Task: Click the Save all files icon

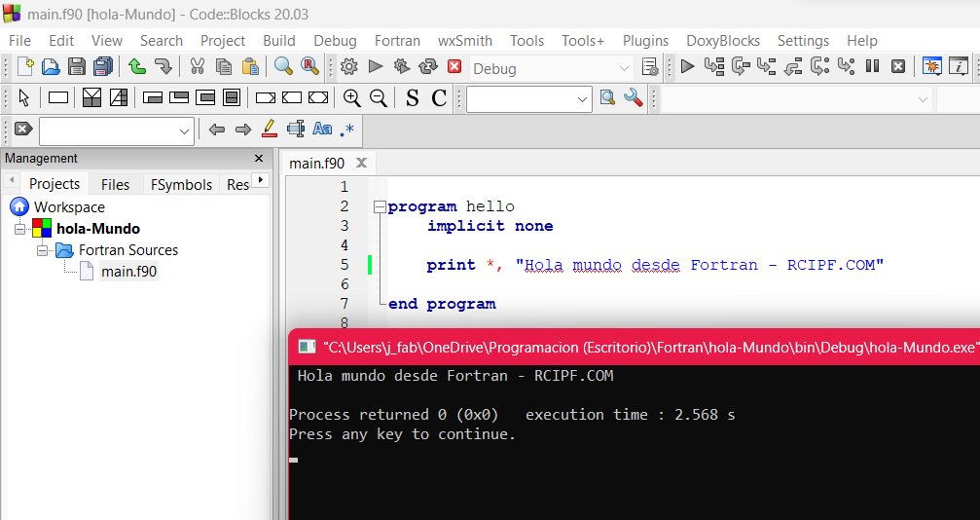Action: [102, 67]
